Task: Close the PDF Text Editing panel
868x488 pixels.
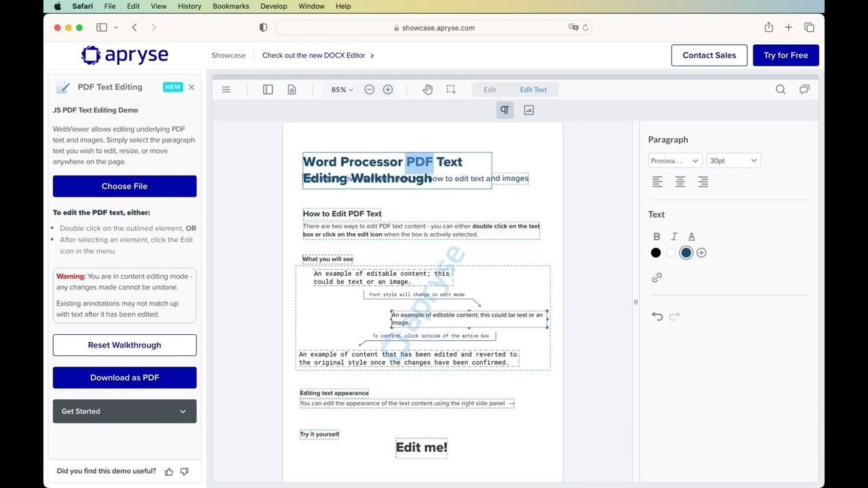Action: (191, 87)
